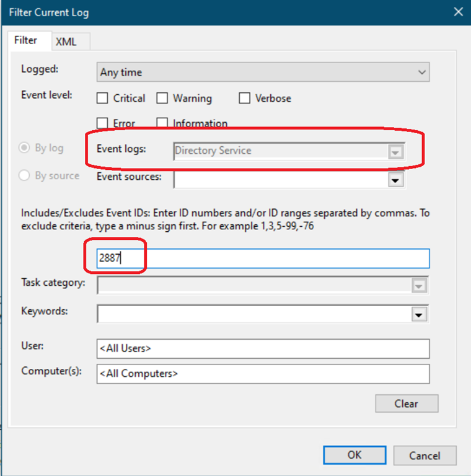Switch to the XML tab

pyautogui.click(x=66, y=42)
